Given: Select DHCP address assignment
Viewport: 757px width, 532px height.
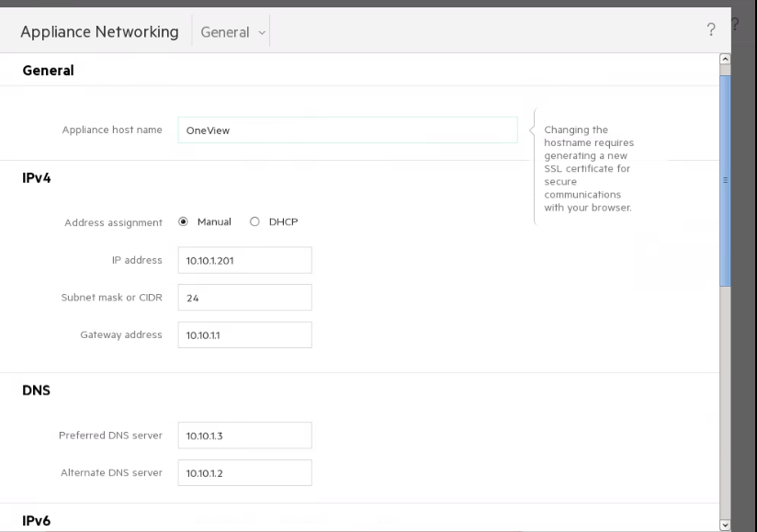Looking at the screenshot, I should pos(254,222).
